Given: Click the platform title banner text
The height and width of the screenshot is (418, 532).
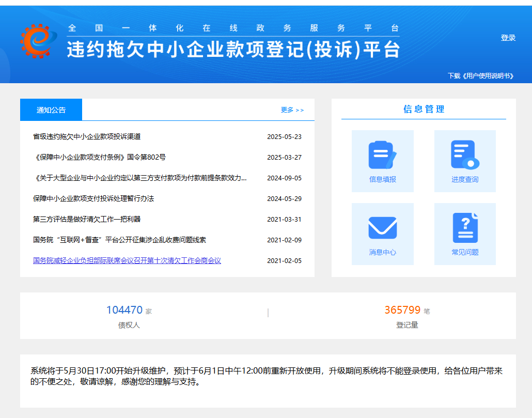Looking at the screenshot, I should [x=233, y=49].
